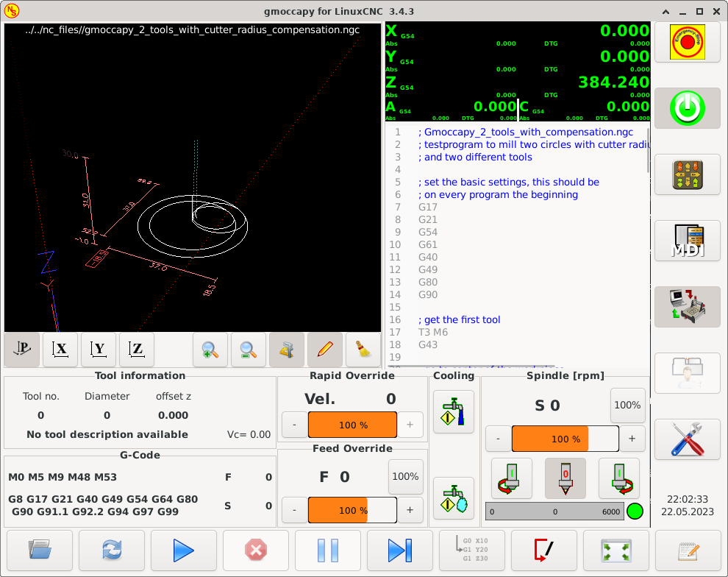The height and width of the screenshot is (577, 728).
Task: Reset spindle override to 100%
Action: (x=627, y=405)
